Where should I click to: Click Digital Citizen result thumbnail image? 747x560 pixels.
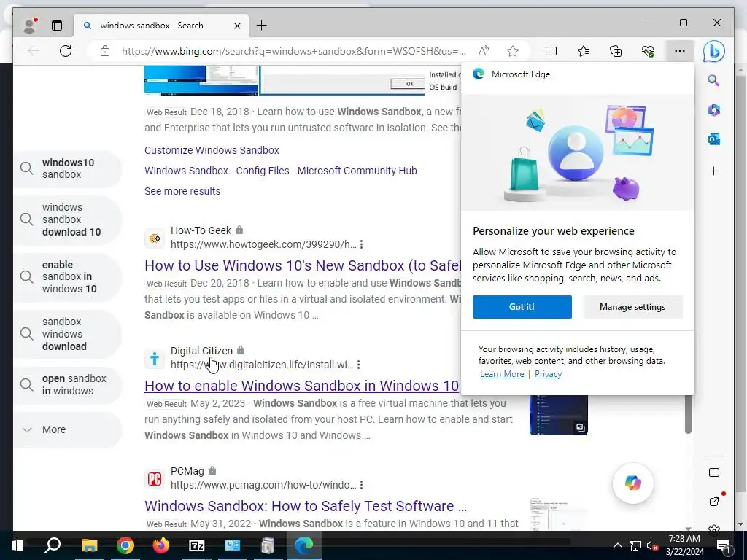point(558,415)
